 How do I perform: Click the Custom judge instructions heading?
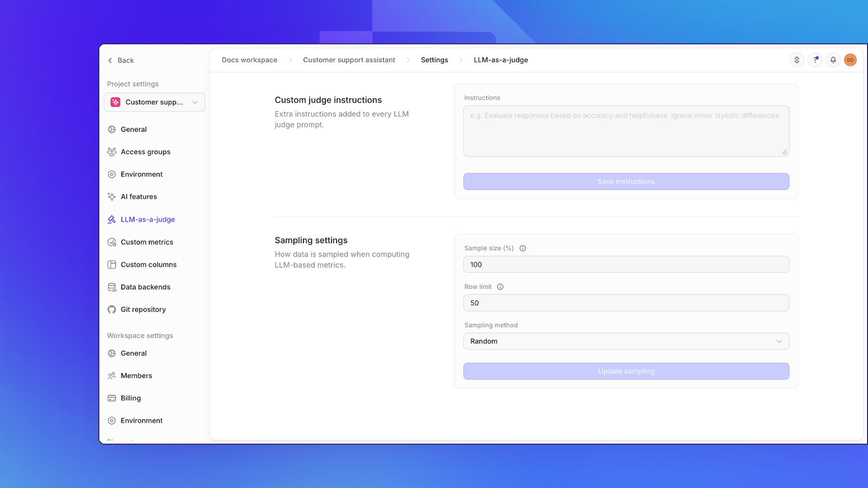click(x=328, y=100)
